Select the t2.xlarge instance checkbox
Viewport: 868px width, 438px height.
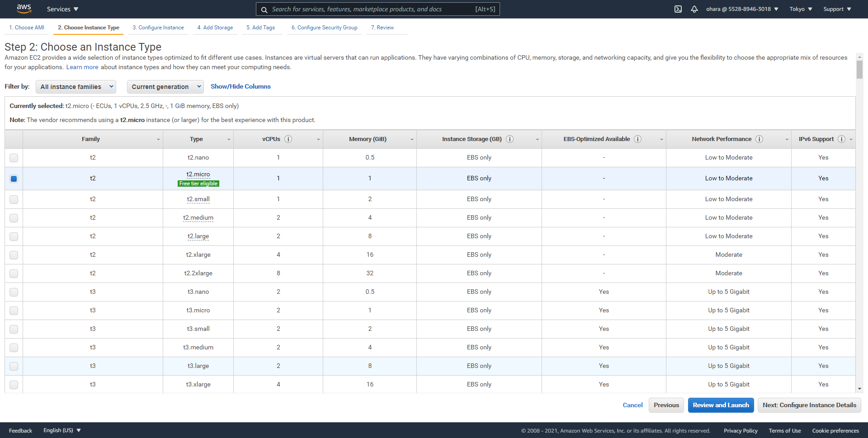click(14, 255)
